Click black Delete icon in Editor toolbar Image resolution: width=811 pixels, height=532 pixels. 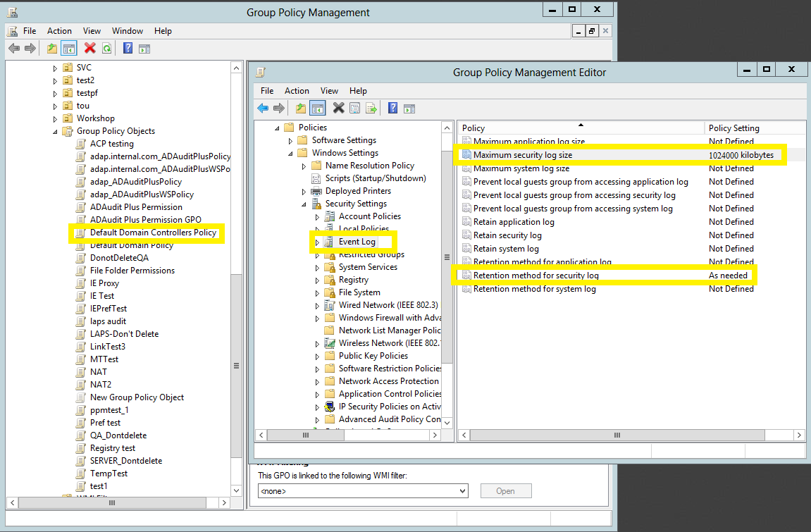[338, 108]
